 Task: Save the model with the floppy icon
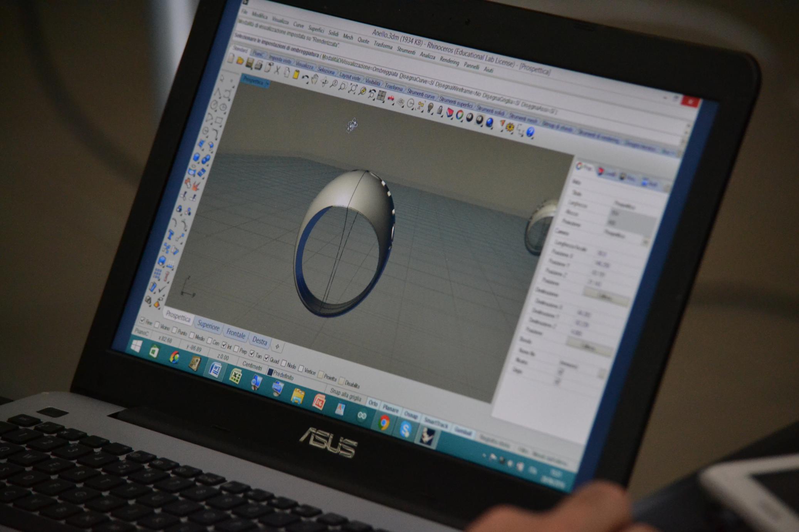pos(249,64)
